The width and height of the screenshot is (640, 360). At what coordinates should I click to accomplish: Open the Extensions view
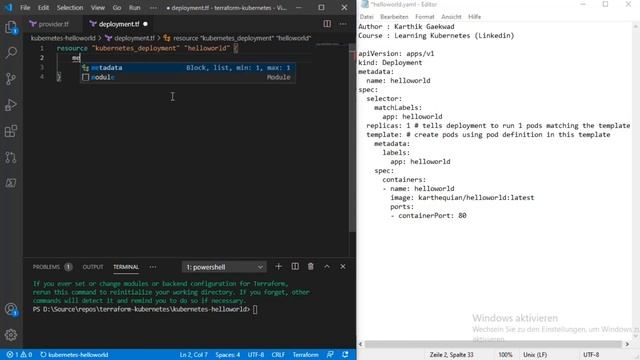pos(11,131)
